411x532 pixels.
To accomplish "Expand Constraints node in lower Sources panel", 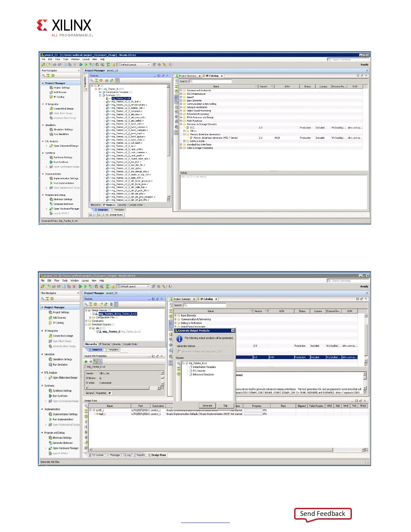I will [x=86, y=321].
